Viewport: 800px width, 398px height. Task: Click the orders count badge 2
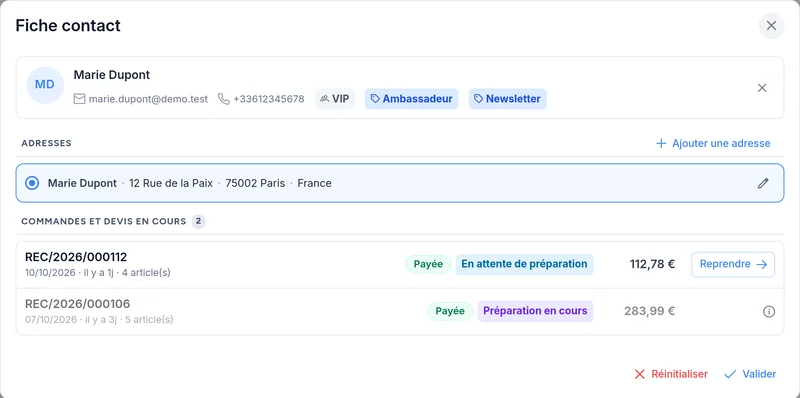[x=198, y=221]
